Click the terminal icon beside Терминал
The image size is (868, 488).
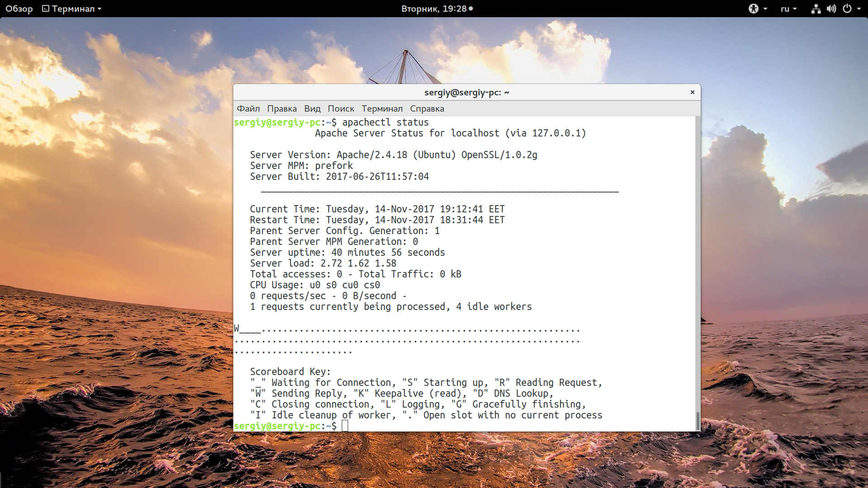pyautogui.click(x=46, y=9)
